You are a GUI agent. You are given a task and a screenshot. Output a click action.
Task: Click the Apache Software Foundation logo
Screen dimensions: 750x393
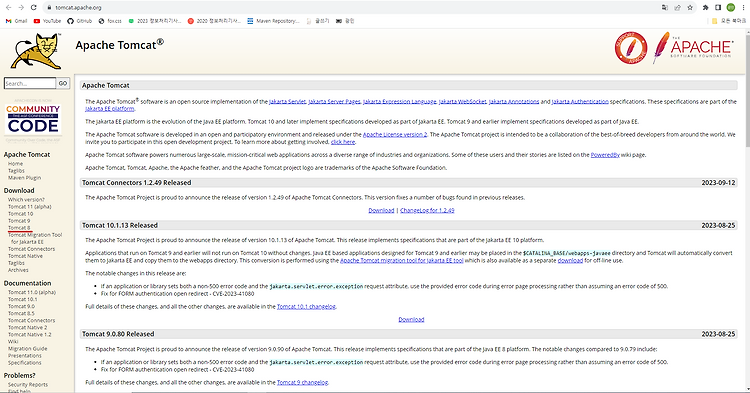click(693, 48)
